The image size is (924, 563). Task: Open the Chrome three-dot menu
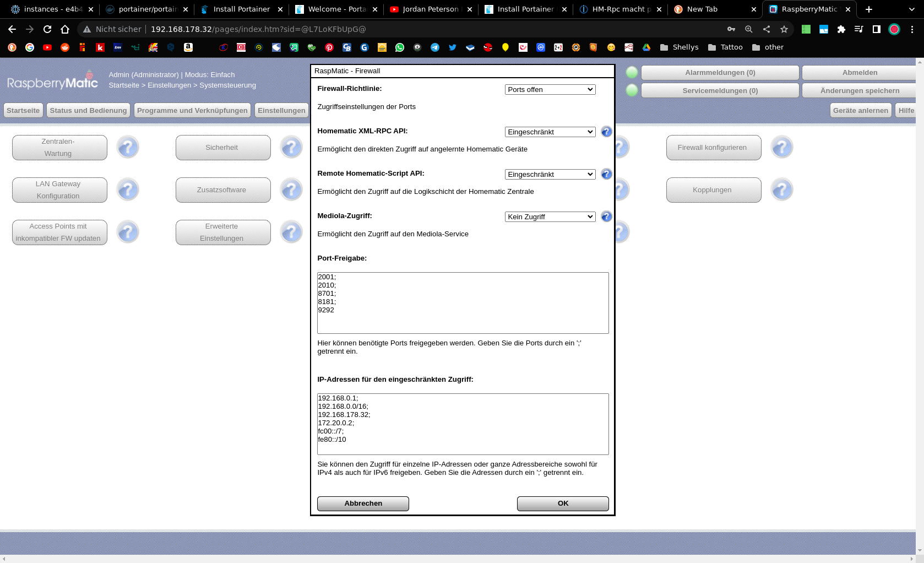click(912, 29)
